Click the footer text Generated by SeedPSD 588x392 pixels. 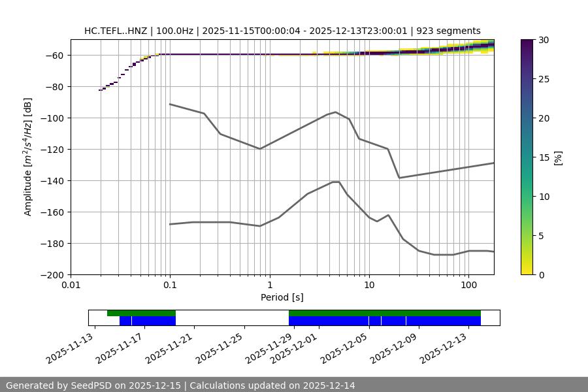point(180,385)
